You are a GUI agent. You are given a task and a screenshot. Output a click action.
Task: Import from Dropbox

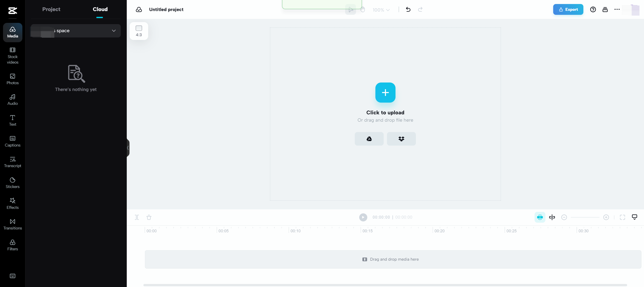pyautogui.click(x=401, y=139)
